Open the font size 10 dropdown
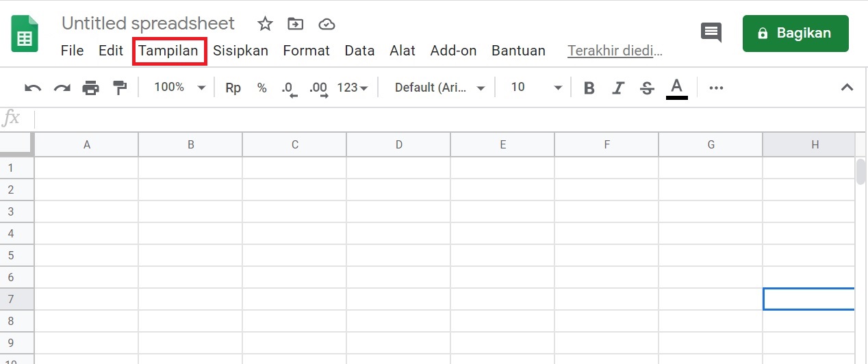The image size is (868, 364). pos(537,88)
